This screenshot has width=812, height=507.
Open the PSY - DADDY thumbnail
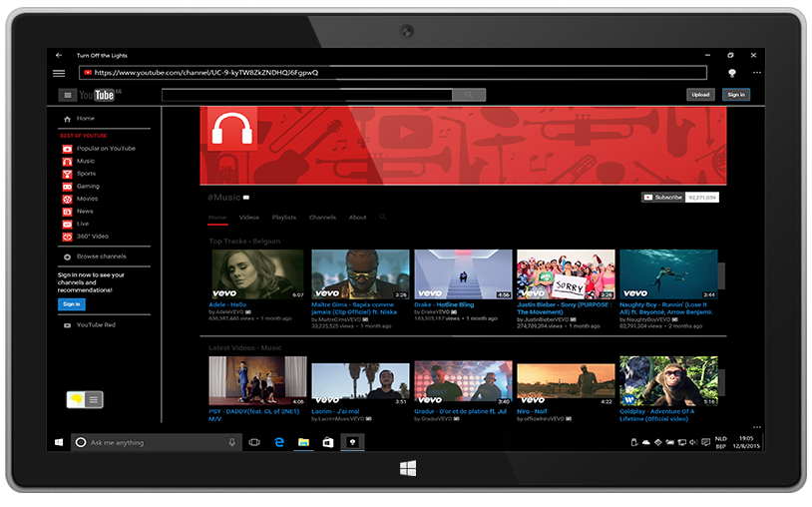257,380
